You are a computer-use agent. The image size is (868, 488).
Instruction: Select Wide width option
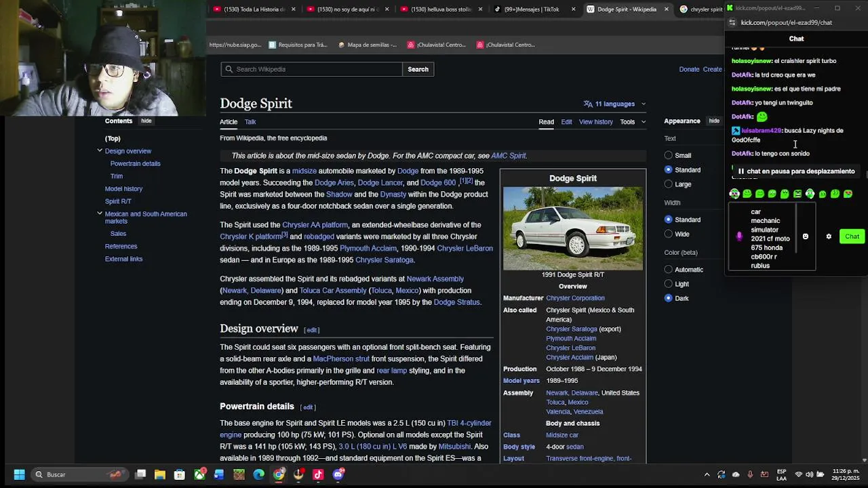[x=669, y=234]
